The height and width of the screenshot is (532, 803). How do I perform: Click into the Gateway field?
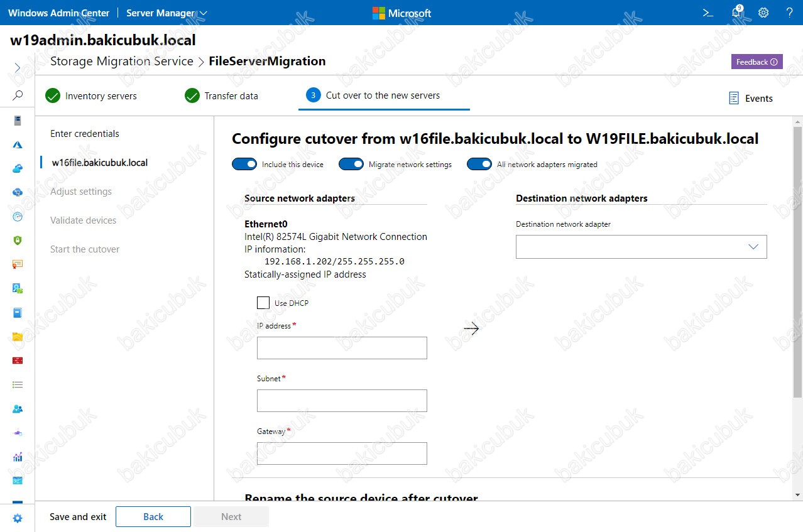coord(342,453)
